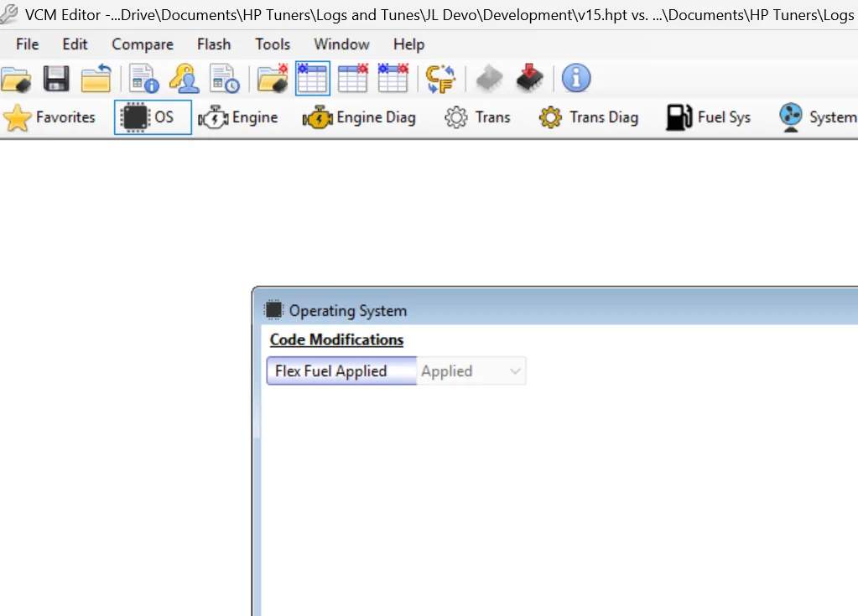Click the Operating System window chip icon
Screen dimensions: 858x616
(x=273, y=310)
